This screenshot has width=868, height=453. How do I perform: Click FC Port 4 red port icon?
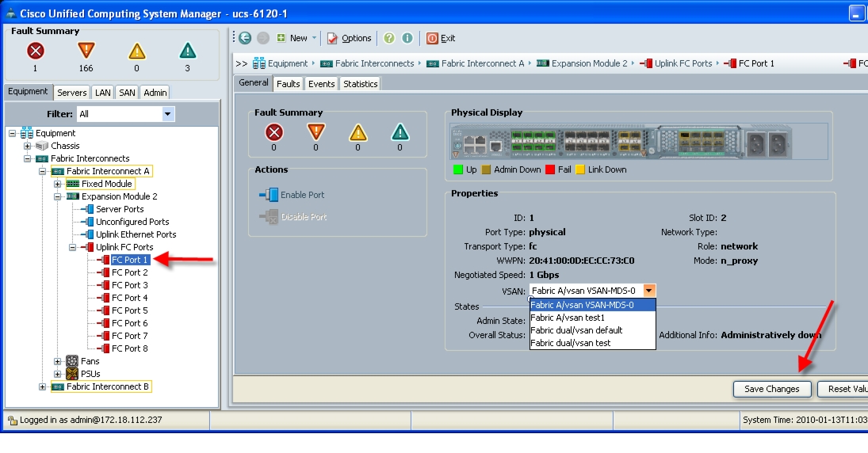(x=104, y=298)
